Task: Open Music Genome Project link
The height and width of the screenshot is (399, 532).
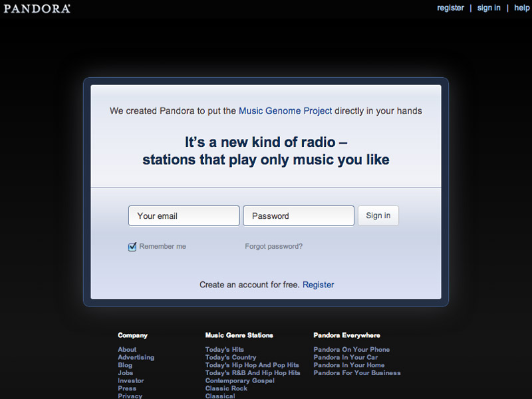Action: click(285, 111)
